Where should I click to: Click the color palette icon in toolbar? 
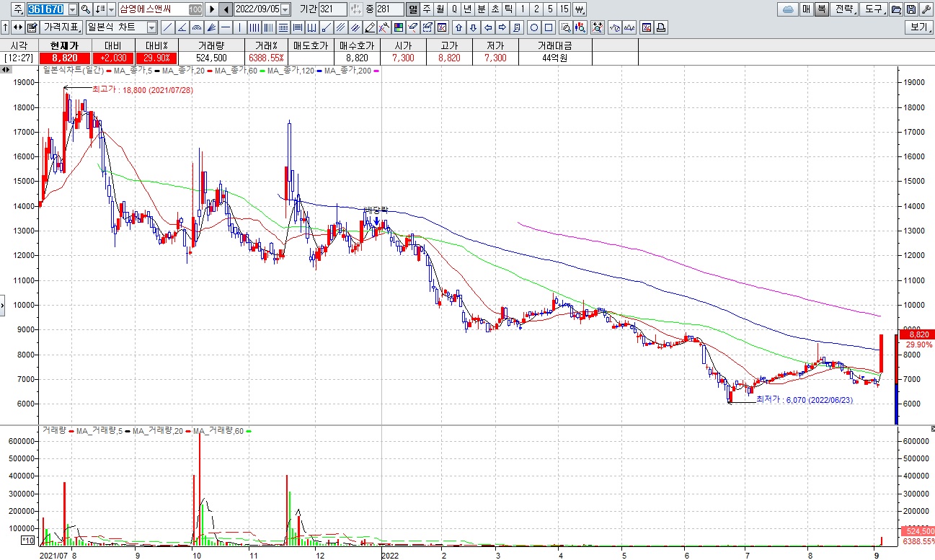[x=398, y=27]
